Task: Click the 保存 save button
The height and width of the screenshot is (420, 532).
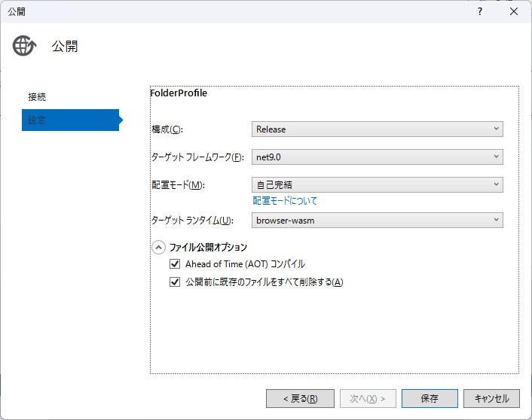Action: (x=430, y=398)
